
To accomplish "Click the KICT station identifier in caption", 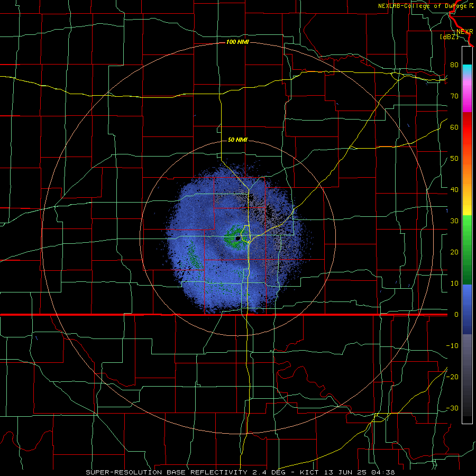I will tap(309, 472).
